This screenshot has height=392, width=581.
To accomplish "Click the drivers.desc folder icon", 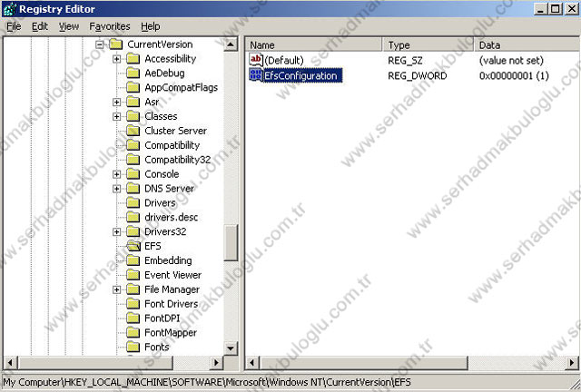I will (x=133, y=217).
